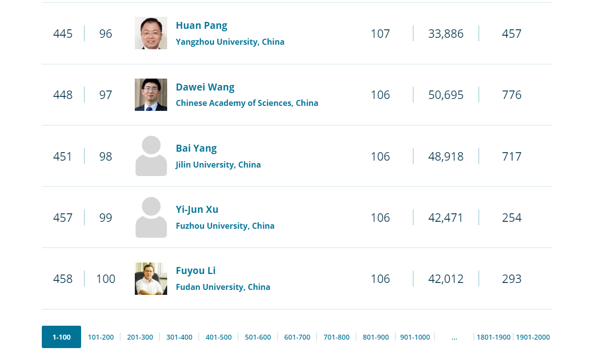Open the Huan Pang name link

click(201, 25)
